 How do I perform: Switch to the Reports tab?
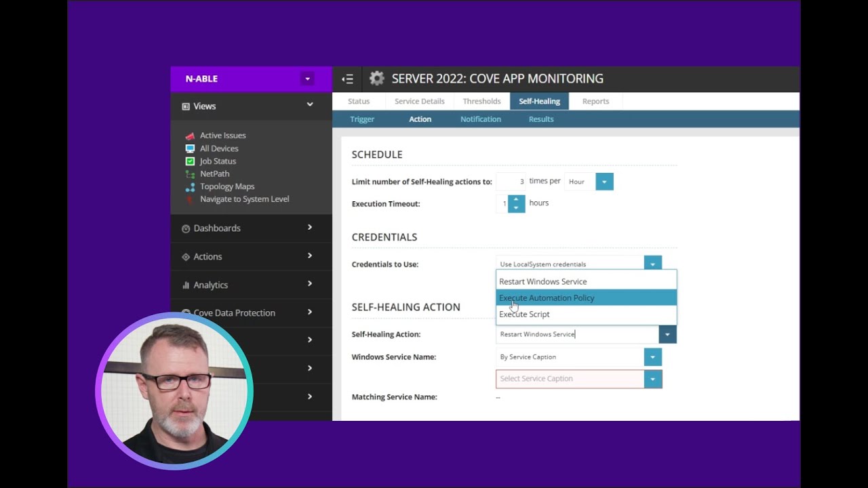coord(595,101)
